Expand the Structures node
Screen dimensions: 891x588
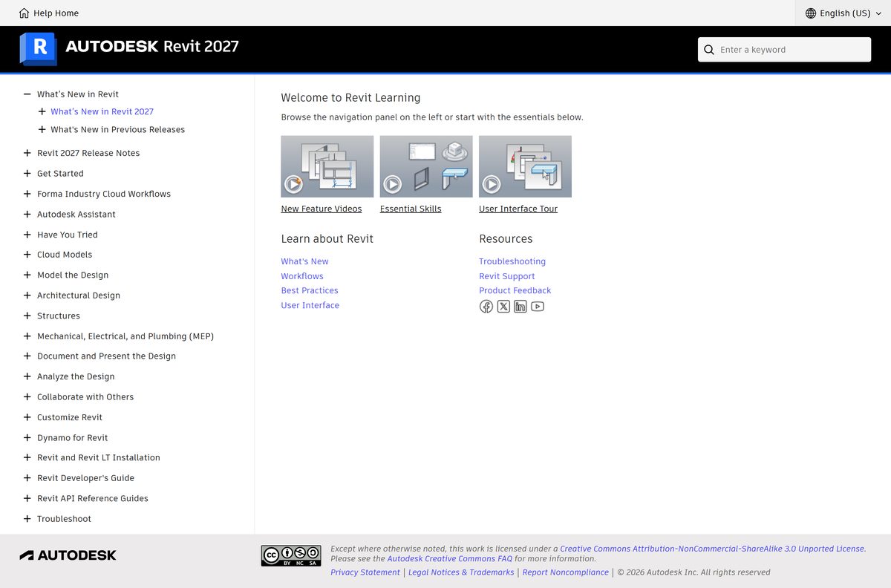[27, 316]
